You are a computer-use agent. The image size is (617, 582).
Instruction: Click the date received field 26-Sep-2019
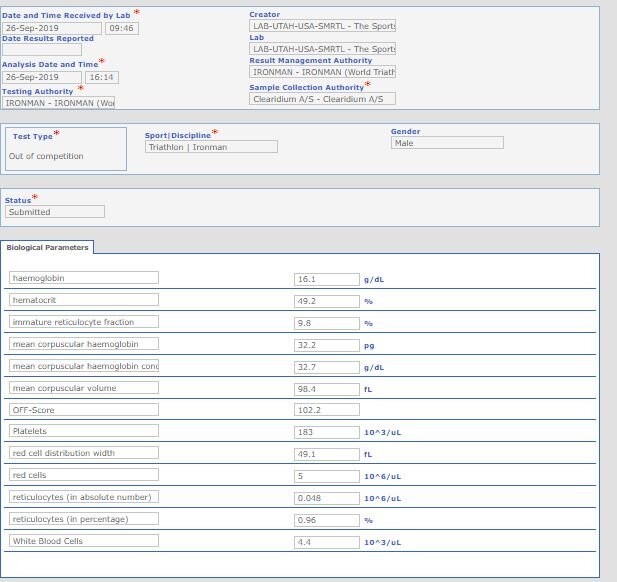point(52,28)
